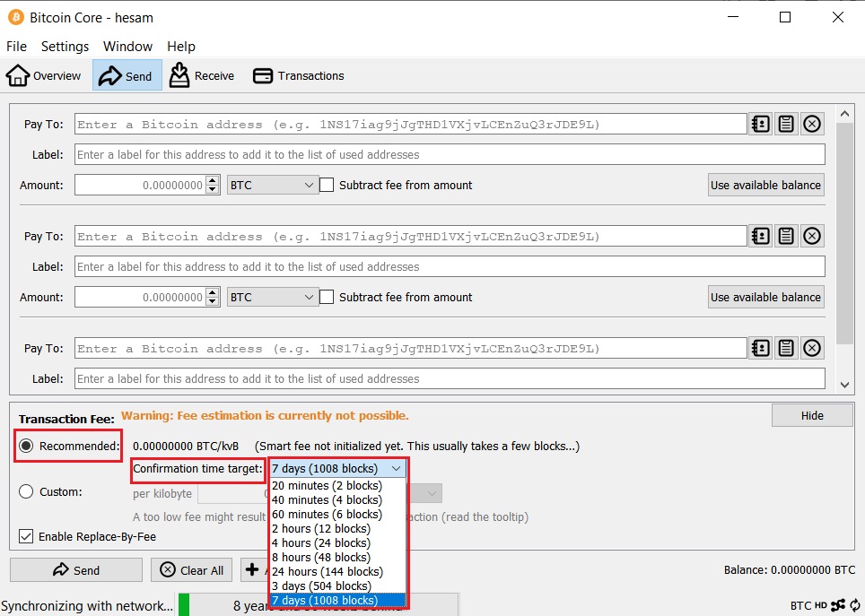This screenshot has width=865, height=616.
Task: Click the plus icon to add recipient
Action: 252,569
